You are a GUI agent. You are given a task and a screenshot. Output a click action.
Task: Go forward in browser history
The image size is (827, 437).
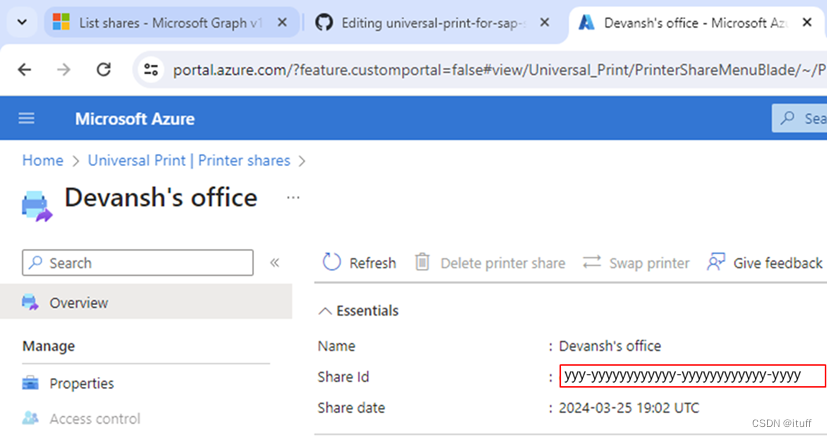click(x=63, y=70)
